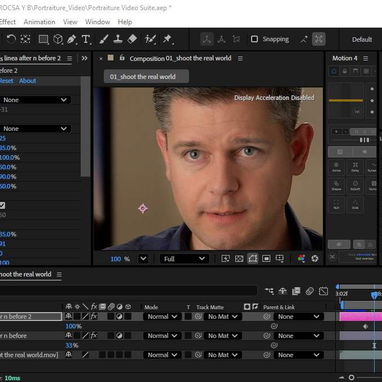This screenshot has height=382, width=382.
Task: Click the reset exposure icon
Action: 315,259
